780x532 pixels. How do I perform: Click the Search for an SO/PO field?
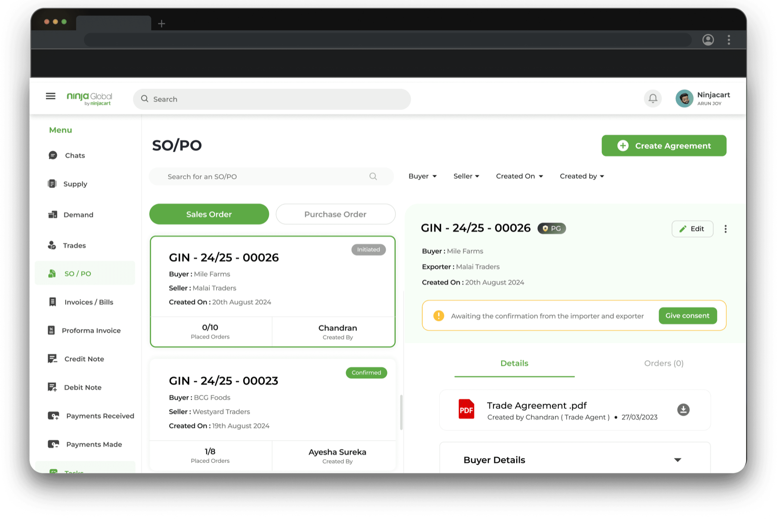pos(271,177)
